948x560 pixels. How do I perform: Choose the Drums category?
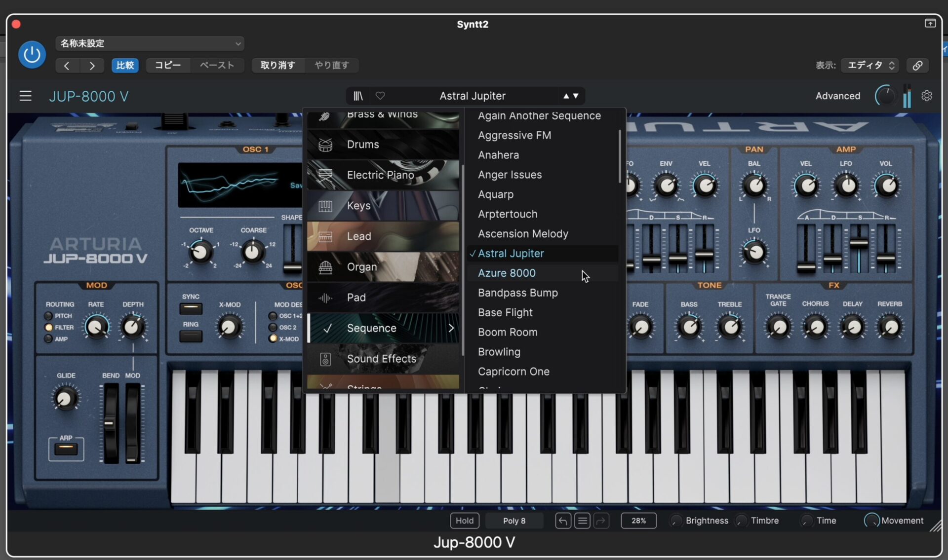click(383, 145)
